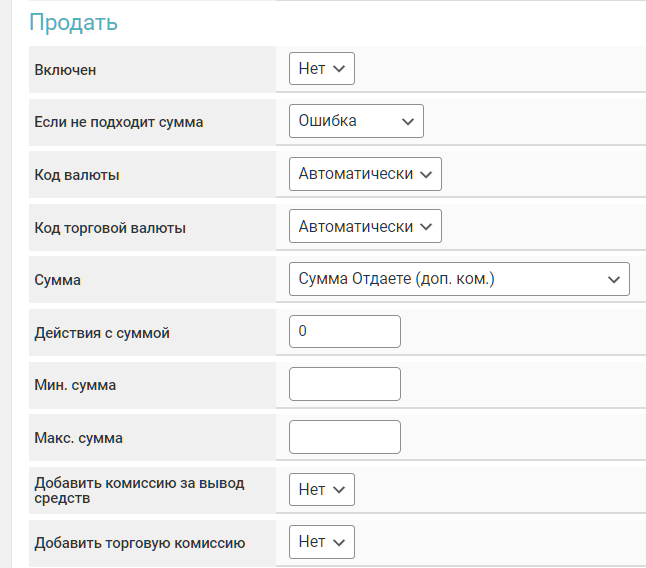This screenshot has width=646, height=568.
Task: Click the 'Действия с суммой' input field
Action: coord(344,332)
